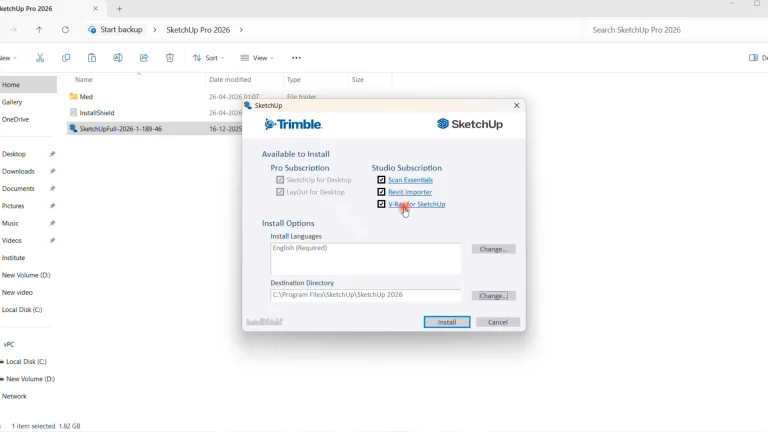Click SketchUp Pro 2026 breadcrumb segment
Viewport: 768px width, 432px height.
(x=198, y=30)
